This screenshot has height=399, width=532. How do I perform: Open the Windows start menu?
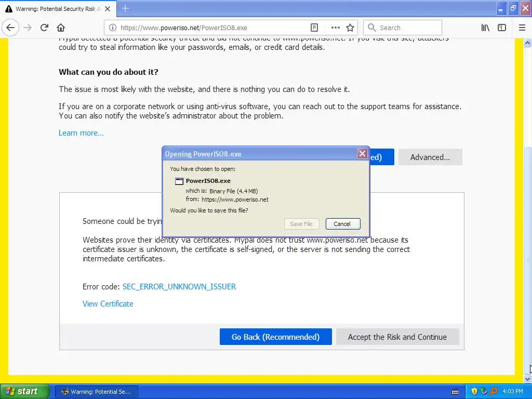tap(25, 392)
